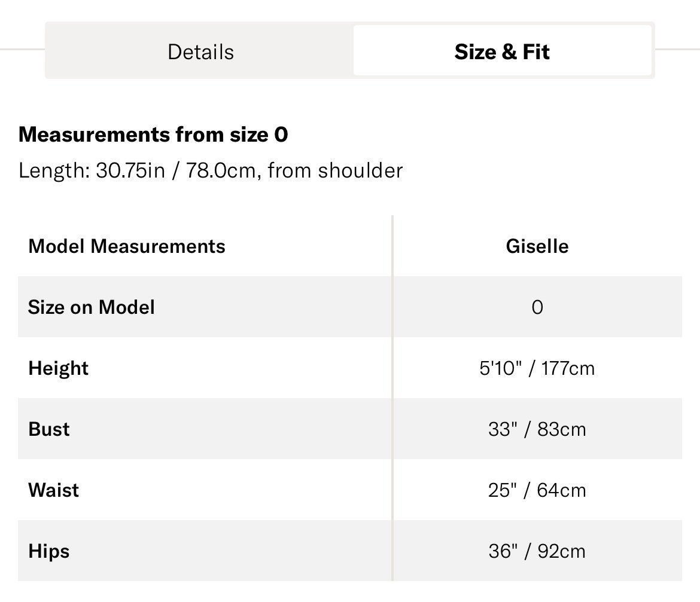Click the 25" / 64cm waist value
The image size is (700, 602).
pos(537,490)
